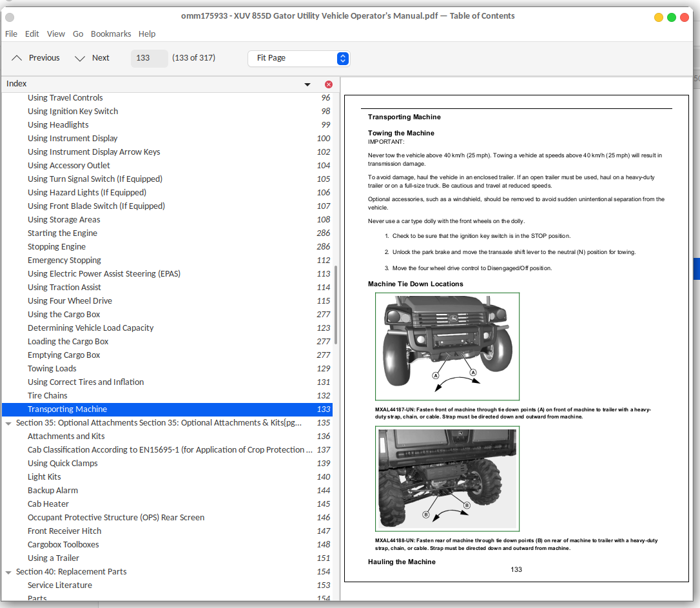
Task: Click the Previous page arrow icon
Action: pos(17,58)
